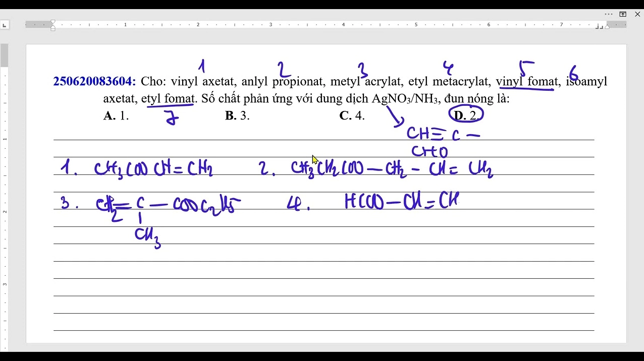Click answer option B. 3.

click(237, 115)
